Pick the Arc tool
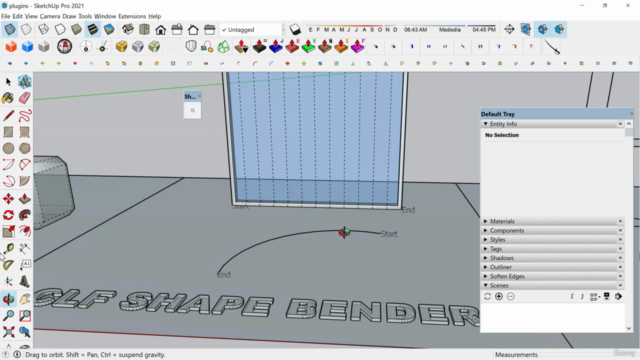This screenshot has height=360, width=640. click(8, 164)
